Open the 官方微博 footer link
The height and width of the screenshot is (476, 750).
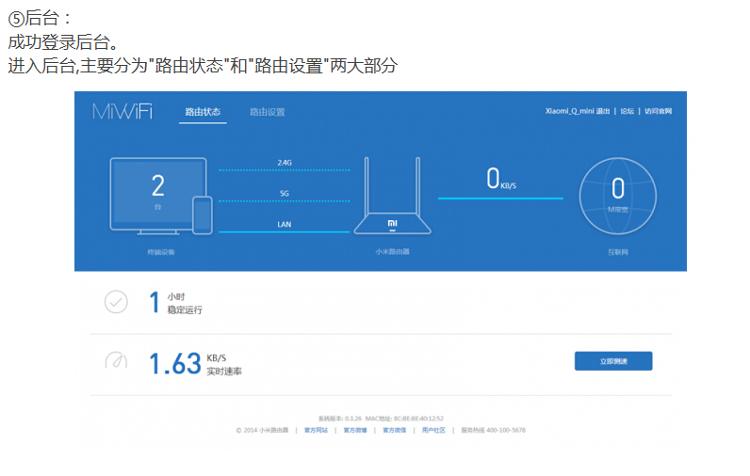355,430
